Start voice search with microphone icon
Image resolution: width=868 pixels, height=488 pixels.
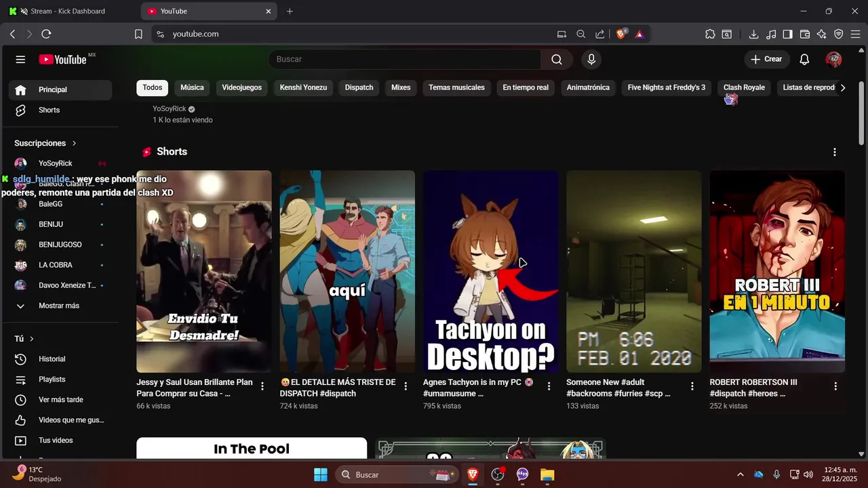(591, 60)
